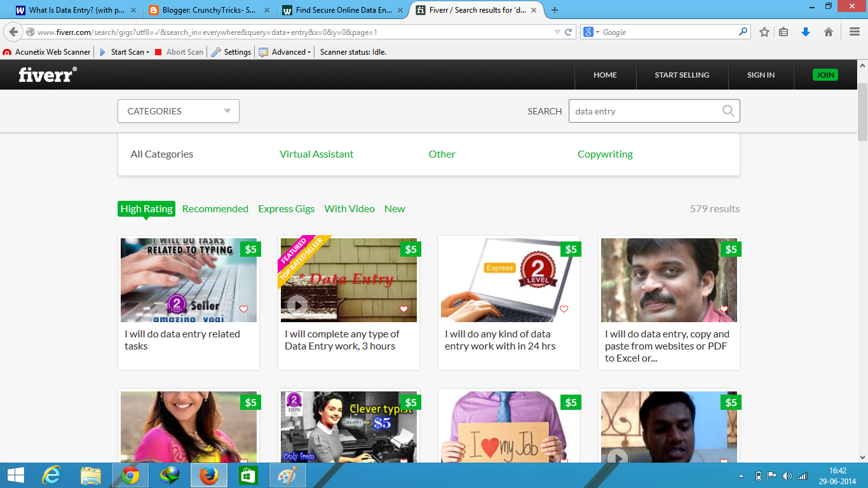
Task: Open Acunetix Settings wrench
Action: tap(231, 52)
